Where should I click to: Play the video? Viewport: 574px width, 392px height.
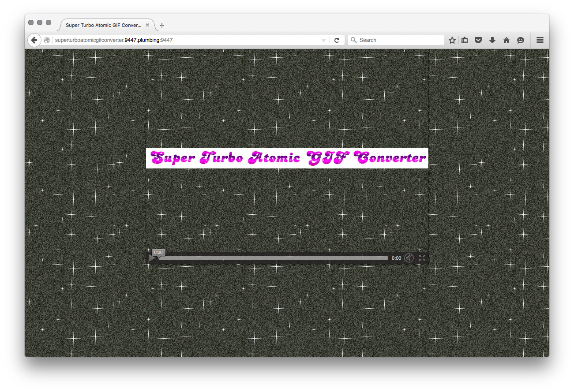pyautogui.click(x=152, y=258)
